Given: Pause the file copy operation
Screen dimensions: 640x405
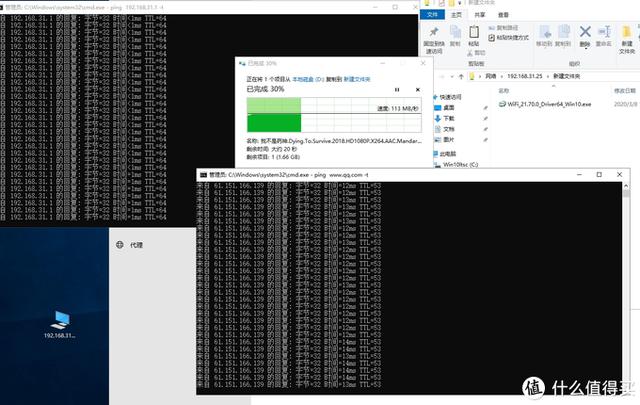Looking at the screenshot, I should pos(397,90).
